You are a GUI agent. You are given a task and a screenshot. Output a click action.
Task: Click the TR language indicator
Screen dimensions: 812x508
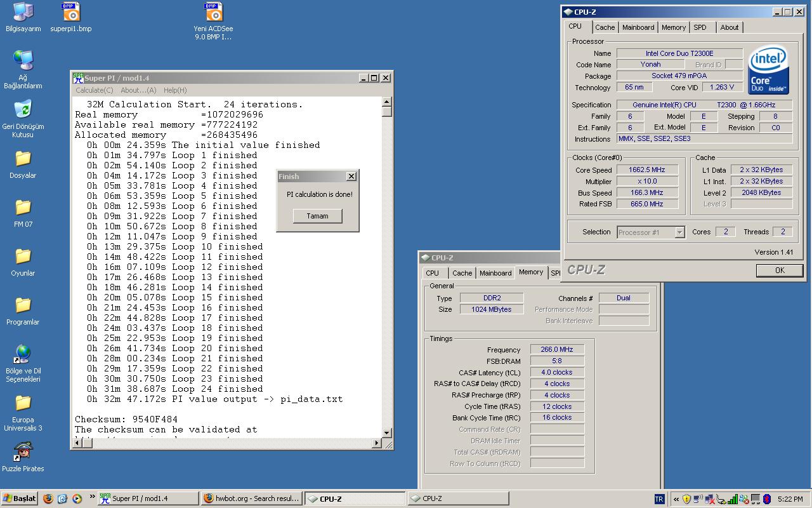pos(658,499)
